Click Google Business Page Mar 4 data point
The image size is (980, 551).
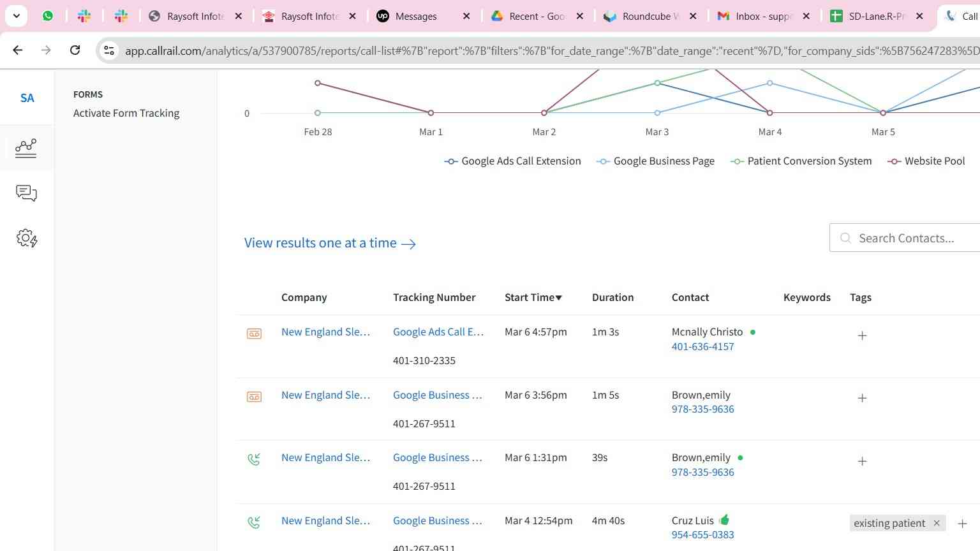tap(770, 83)
